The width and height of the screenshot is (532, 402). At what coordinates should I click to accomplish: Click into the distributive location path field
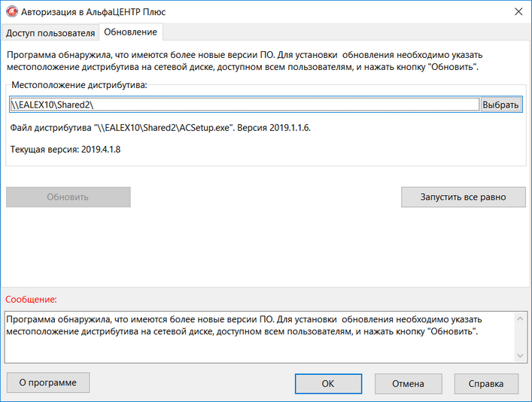[x=245, y=105]
